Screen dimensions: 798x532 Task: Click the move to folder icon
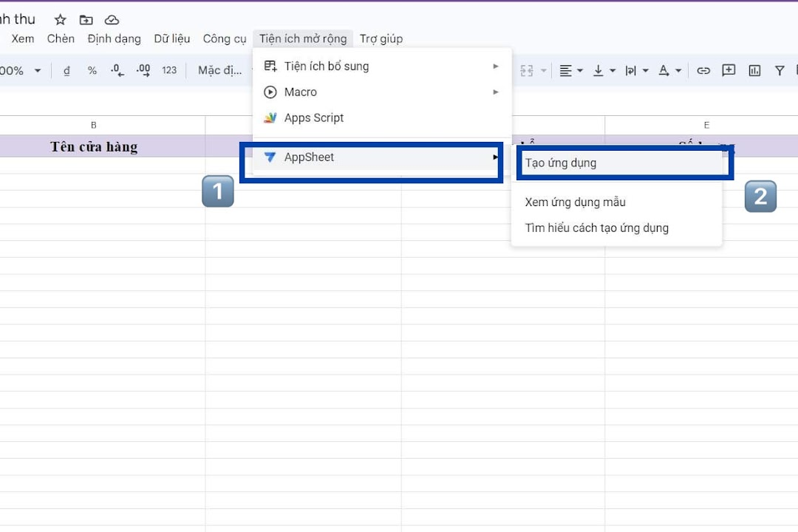86,20
